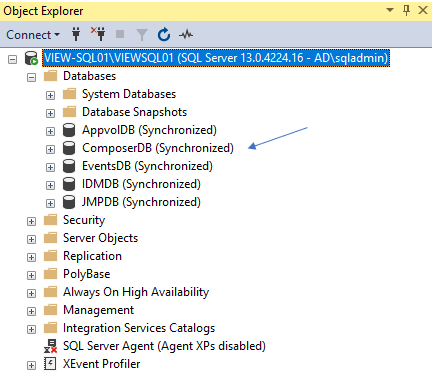
Task: Expand Integration Services Catalogs folder
Action: pyautogui.click(x=31, y=330)
